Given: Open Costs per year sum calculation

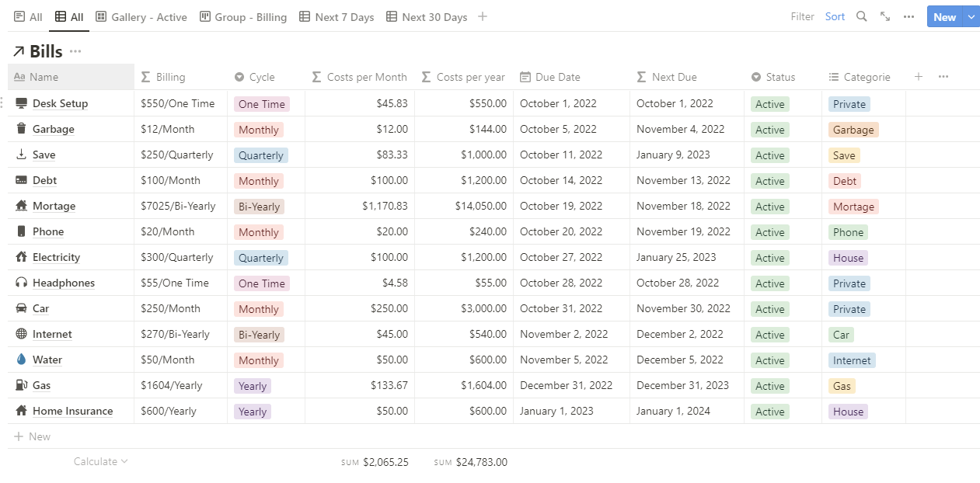Looking at the screenshot, I should (470, 462).
